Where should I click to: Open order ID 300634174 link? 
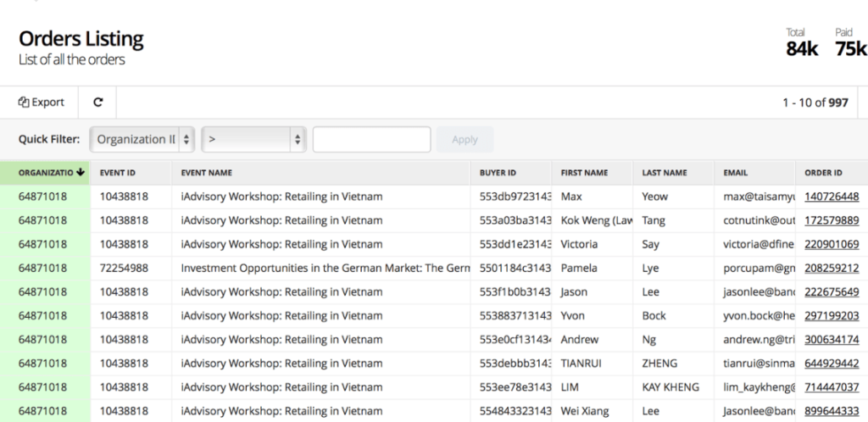pos(832,340)
